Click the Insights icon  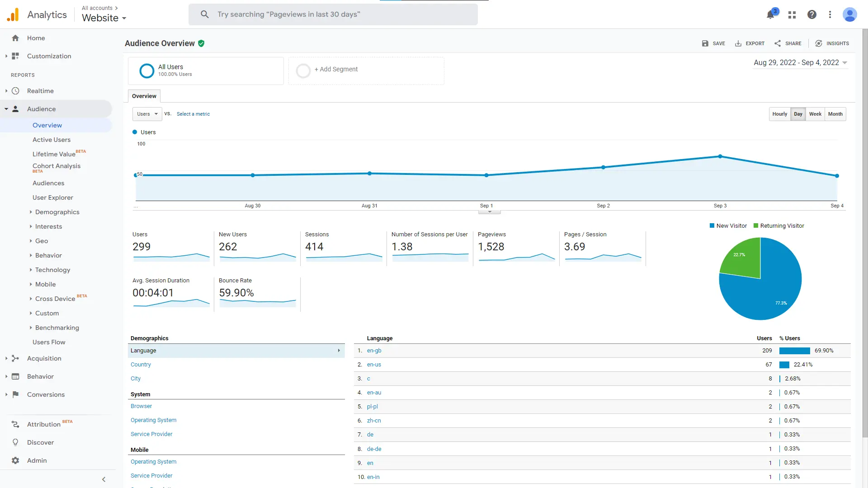coord(819,43)
